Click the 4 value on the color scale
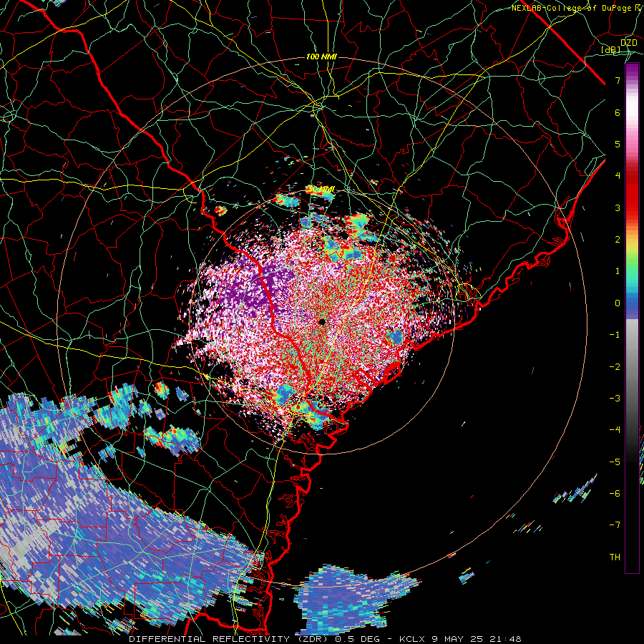Viewport: 644px width, 644px height. pyautogui.click(x=618, y=176)
